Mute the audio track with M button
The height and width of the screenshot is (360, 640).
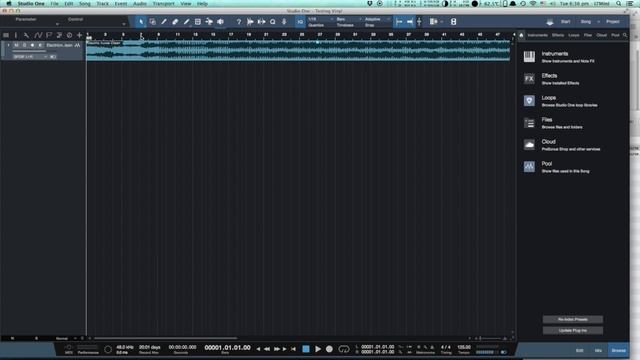16,45
